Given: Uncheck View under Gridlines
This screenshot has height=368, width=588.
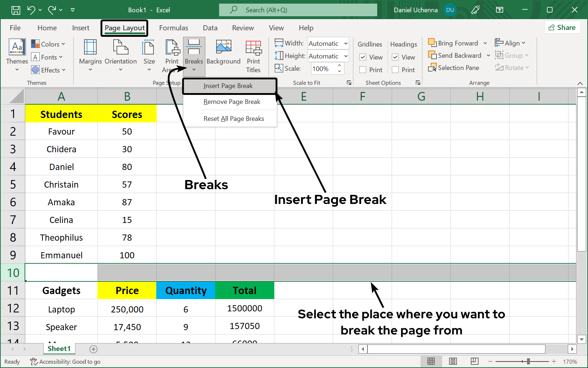Looking at the screenshot, I should point(363,57).
